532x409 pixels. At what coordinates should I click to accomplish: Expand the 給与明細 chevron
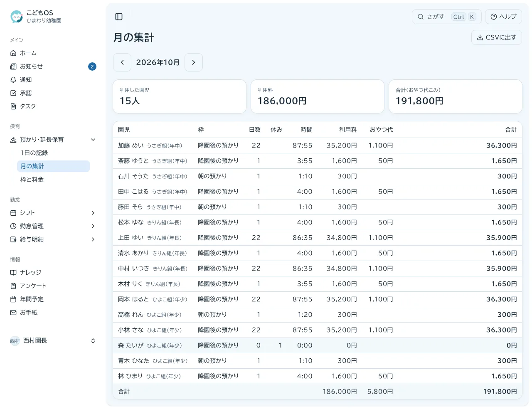pyautogui.click(x=93, y=239)
